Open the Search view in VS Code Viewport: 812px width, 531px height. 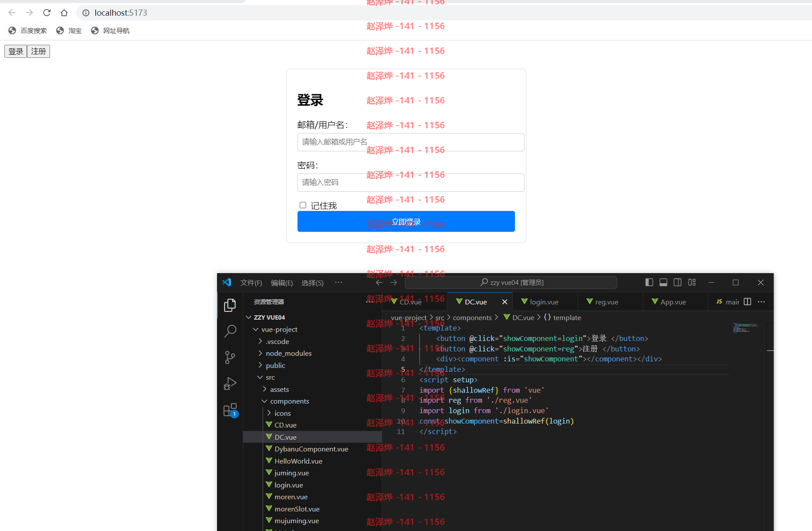pos(230,331)
